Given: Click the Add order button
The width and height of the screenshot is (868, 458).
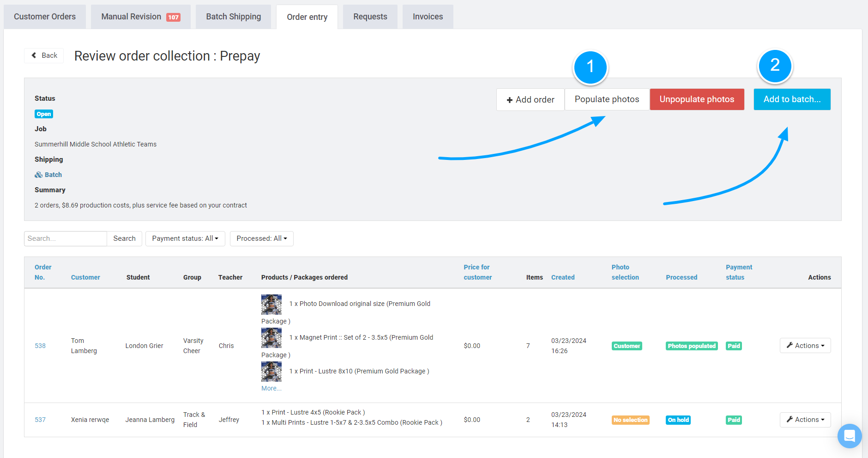Looking at the screenshot, I should [530, 99].
